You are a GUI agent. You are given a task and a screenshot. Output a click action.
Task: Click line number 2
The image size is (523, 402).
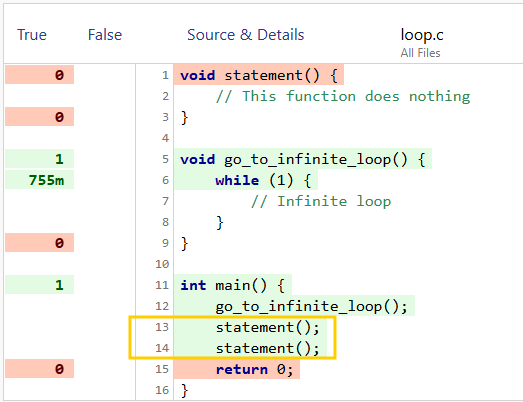point(165,96)
